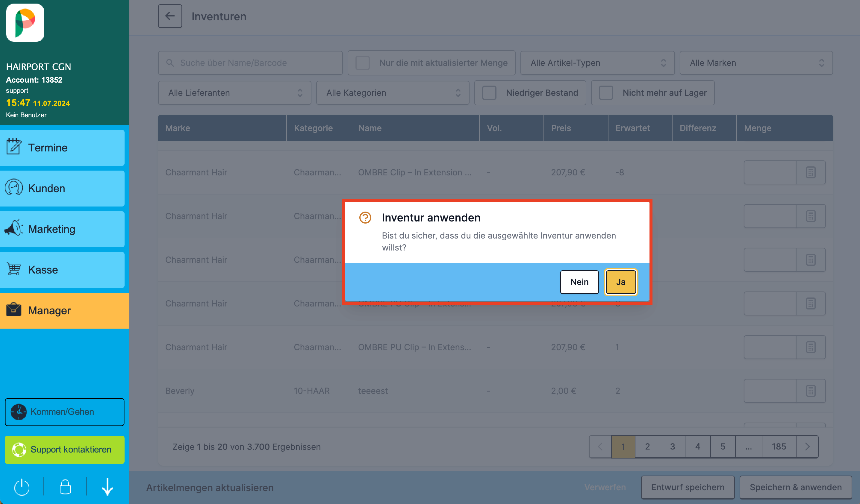This screenshot has height=504, width=860.
Task: Toggle Nur die mit aktualisierter Menge
Action: [x=362, y=63]
